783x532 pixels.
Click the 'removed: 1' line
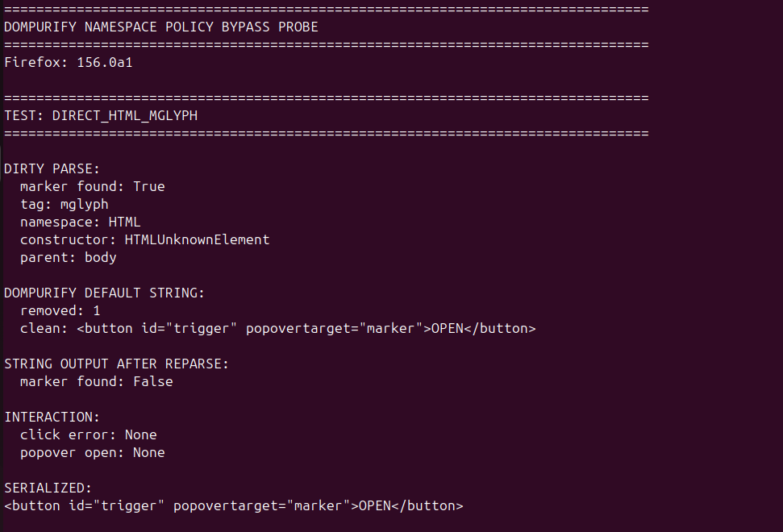[x=60, y=311]
